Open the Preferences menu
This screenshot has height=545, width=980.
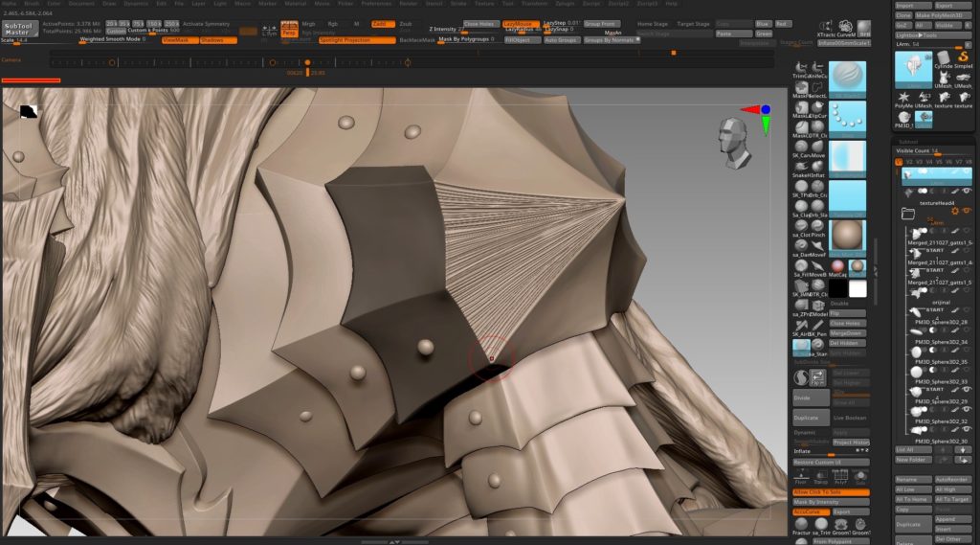click(376, 4)
